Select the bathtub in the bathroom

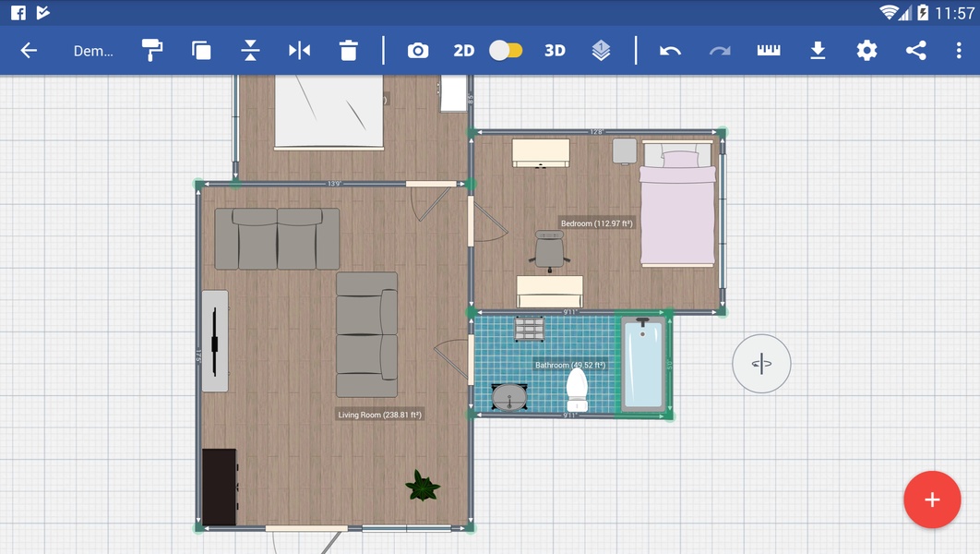(643, 364)
